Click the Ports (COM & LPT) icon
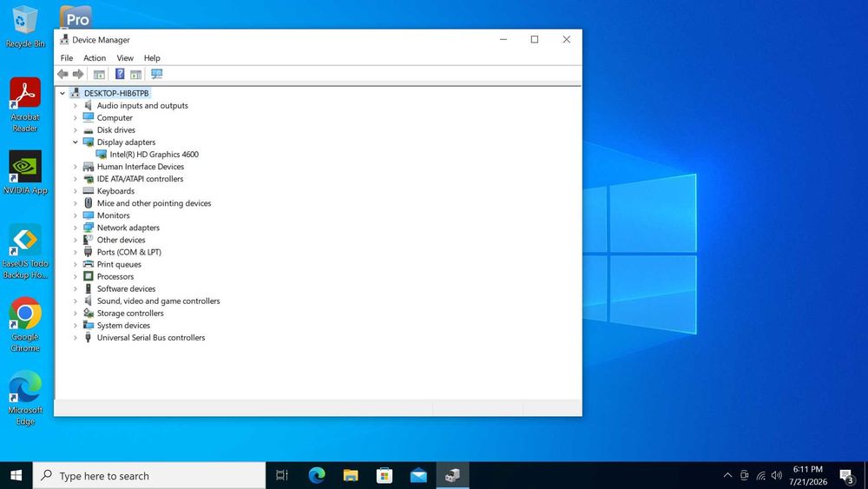This screenshot has width=868, height=489. click(88, 252)
